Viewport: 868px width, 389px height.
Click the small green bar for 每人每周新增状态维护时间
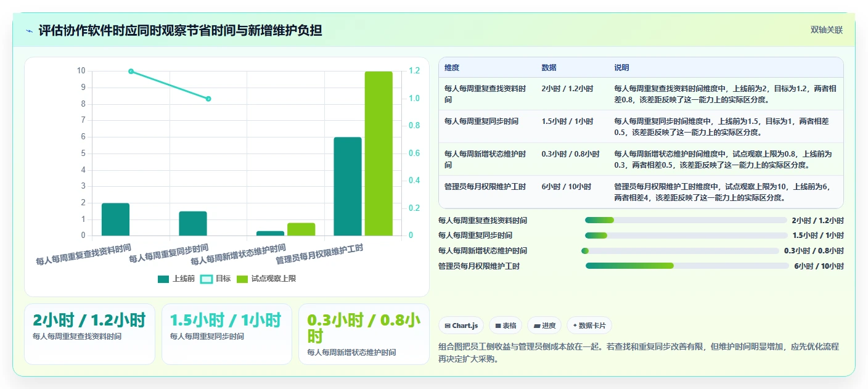[x=301, y=229]
